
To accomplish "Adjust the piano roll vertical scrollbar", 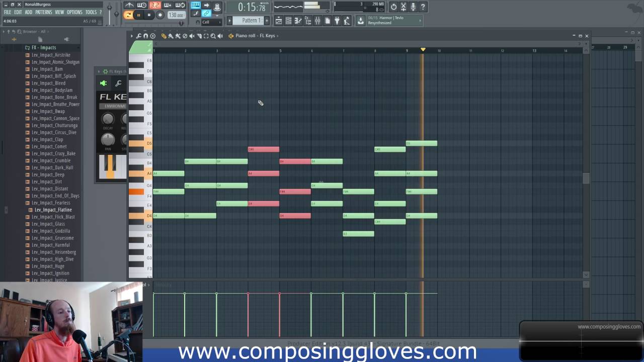I will [586, 178].
